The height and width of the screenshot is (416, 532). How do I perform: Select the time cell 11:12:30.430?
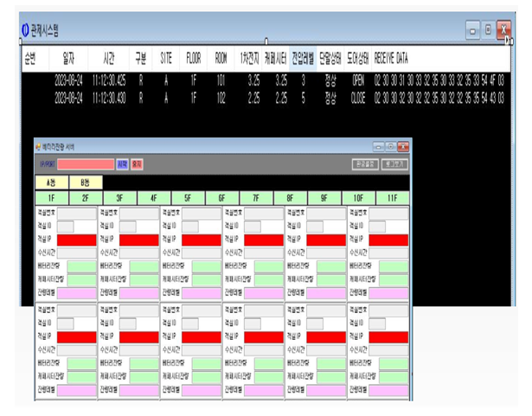[109, 98]
